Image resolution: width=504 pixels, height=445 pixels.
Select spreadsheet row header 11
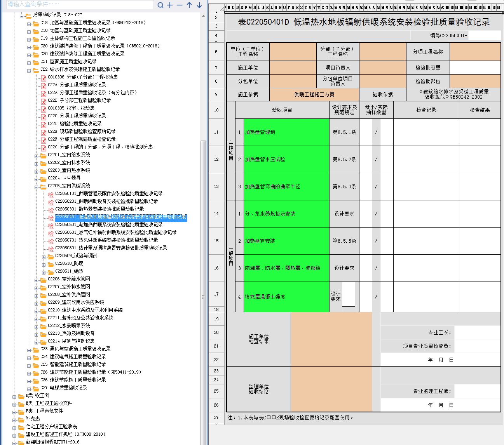(216, 132)
